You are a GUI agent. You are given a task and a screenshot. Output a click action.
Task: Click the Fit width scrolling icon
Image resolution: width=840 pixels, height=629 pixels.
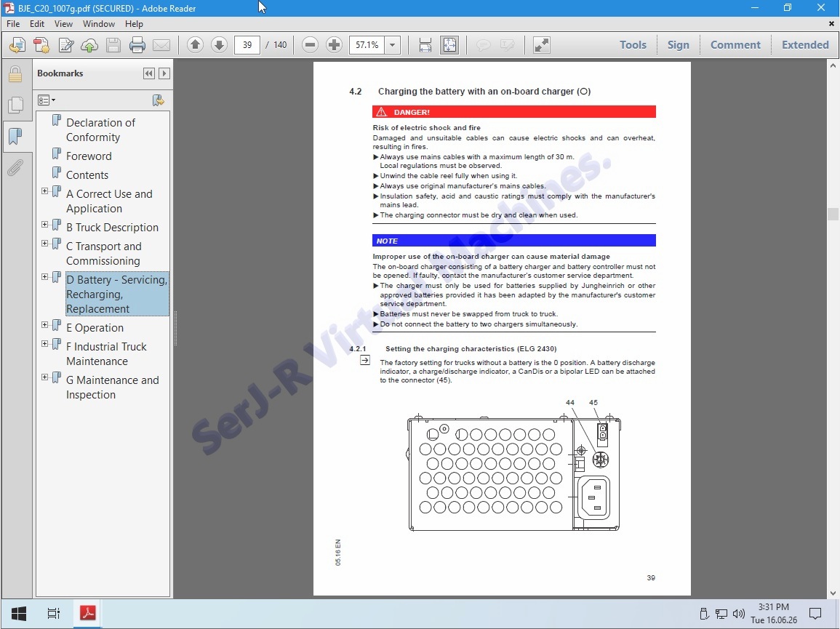tap(425, 45)
